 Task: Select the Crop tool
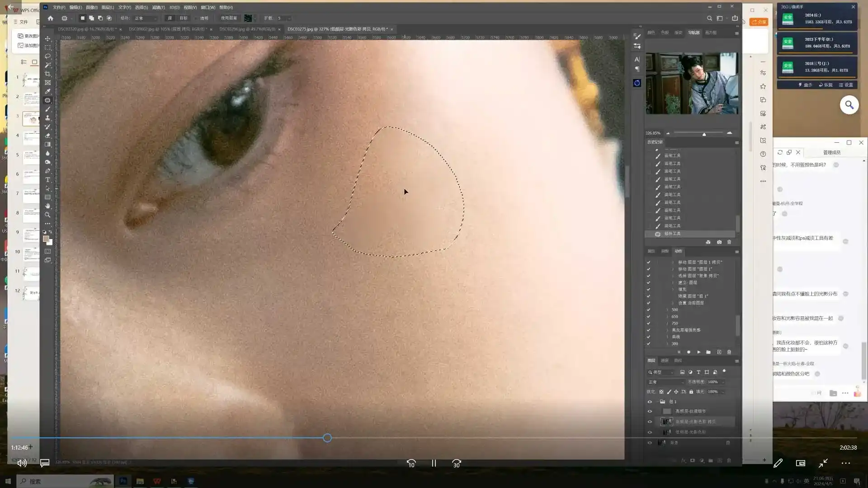(47, 74)
